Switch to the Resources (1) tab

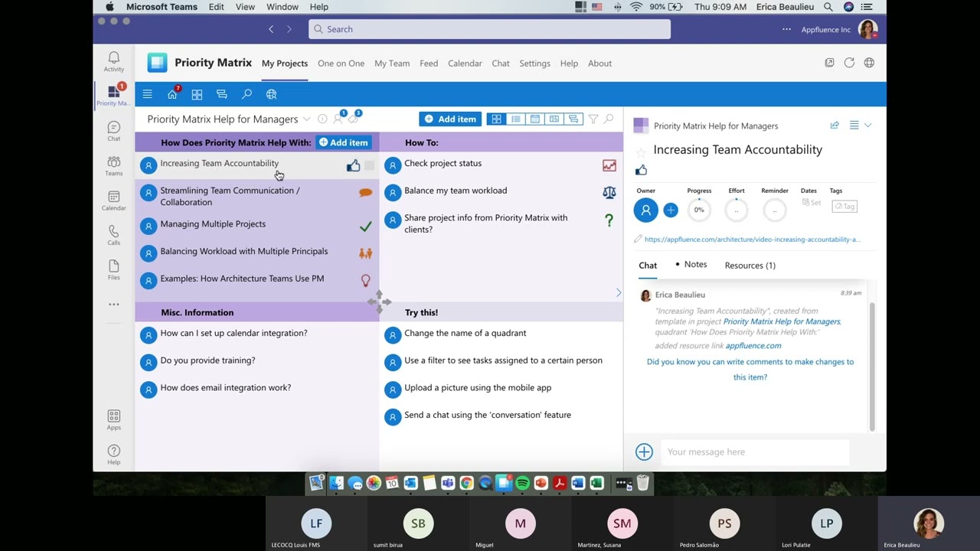750,266
